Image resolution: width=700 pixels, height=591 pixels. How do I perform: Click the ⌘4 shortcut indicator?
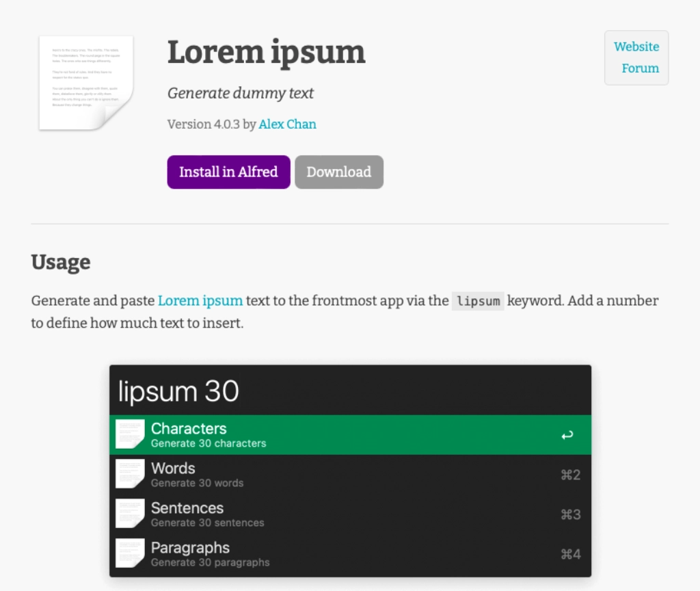tap(570, 554)
